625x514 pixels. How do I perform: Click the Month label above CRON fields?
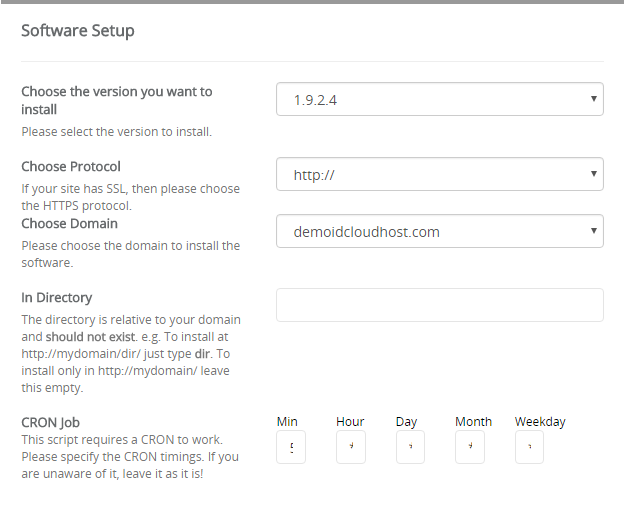[473, 422]
